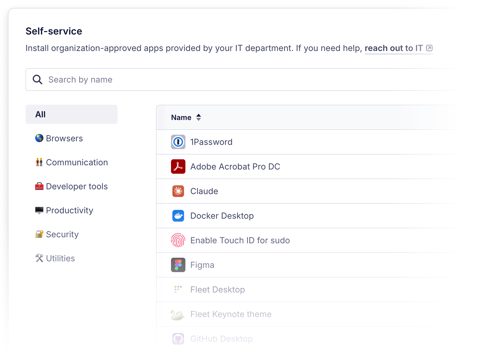Screen dimensions: 480x360
Task: Click the Fleet Keynote theme swan icon
Action: pos(177,314)
